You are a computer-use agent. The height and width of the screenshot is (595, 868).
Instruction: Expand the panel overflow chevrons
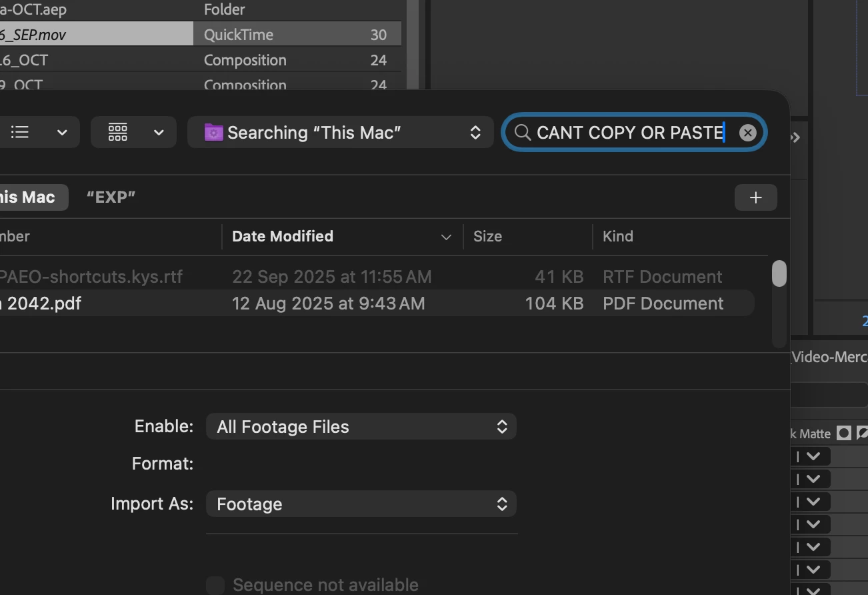pos(795,137)
